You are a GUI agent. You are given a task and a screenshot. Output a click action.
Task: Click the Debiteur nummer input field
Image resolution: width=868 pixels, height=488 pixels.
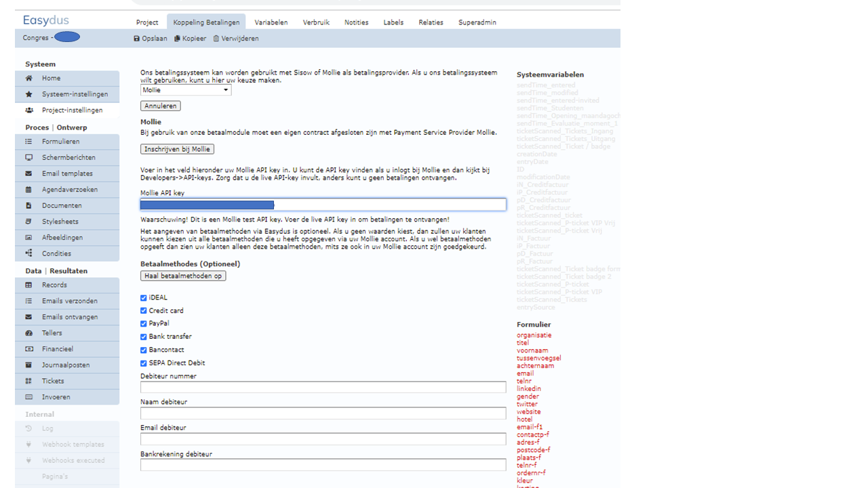(x=323, y=387)
